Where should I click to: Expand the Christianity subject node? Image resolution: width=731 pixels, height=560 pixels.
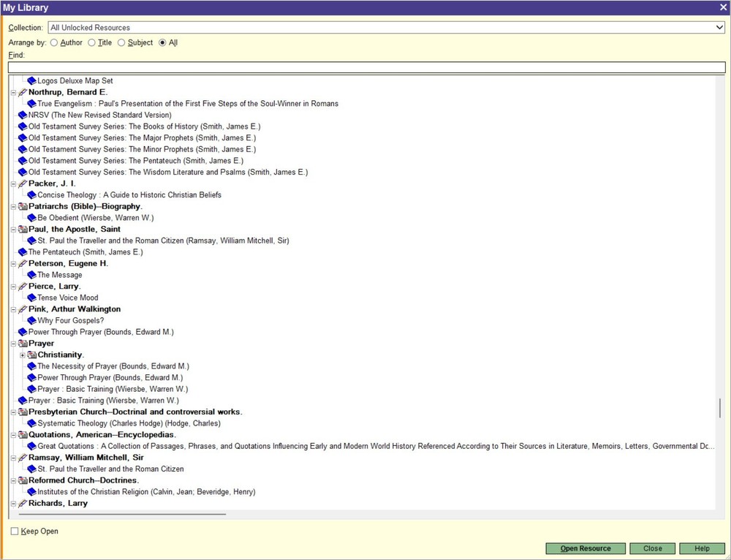coord(22,355)
